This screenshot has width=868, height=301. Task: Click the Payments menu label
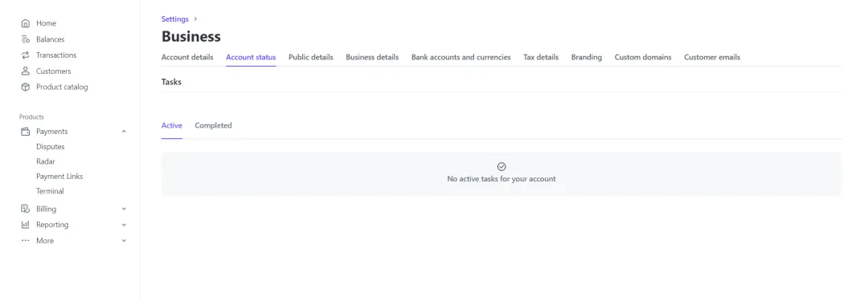(52, 132)
